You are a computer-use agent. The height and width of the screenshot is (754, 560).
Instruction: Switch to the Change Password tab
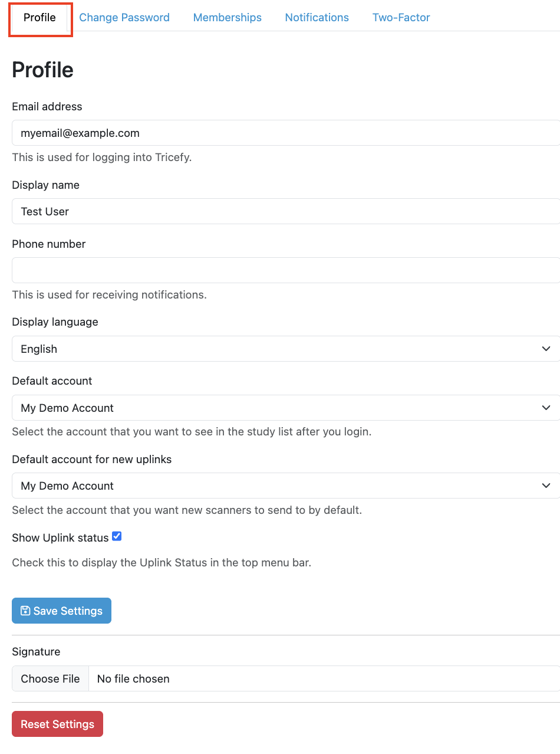(124, 18)
